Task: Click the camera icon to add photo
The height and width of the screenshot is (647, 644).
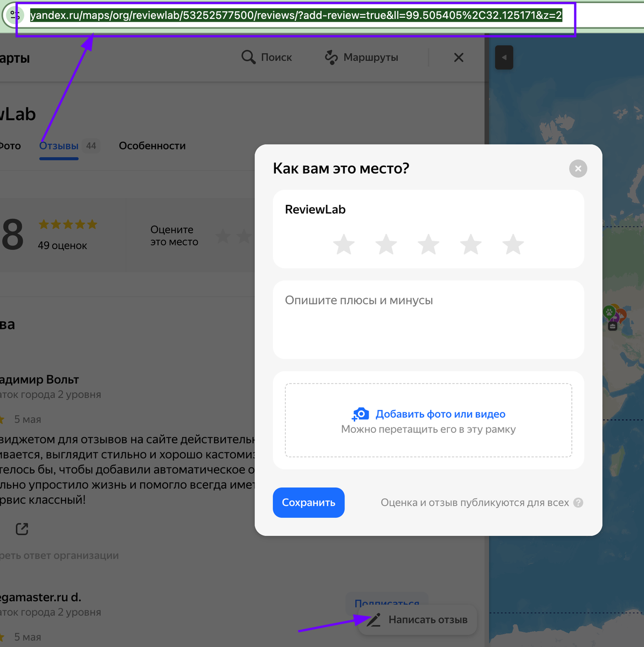Action: pyautogui.click(x=361, y=414)
